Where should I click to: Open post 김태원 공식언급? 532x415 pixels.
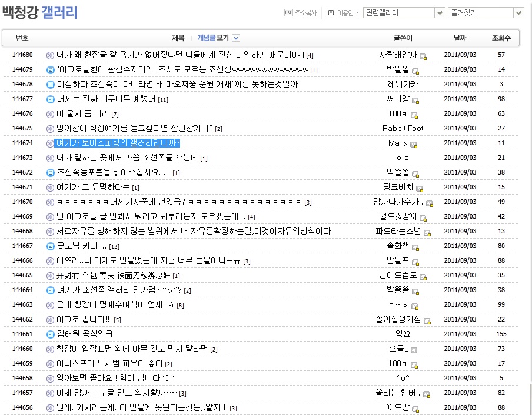[x=85, y=334]
